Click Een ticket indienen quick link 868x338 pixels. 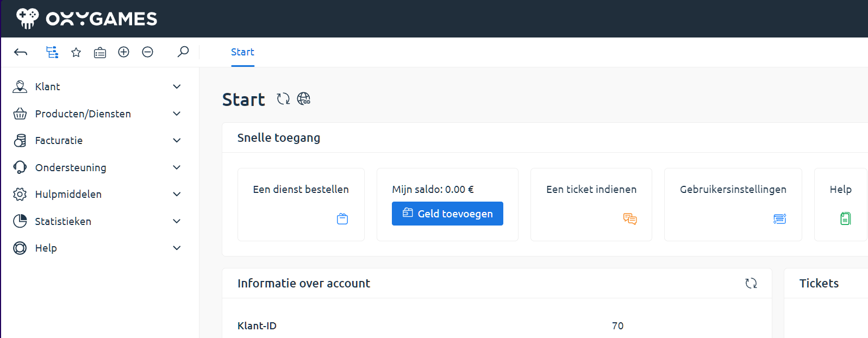(x=591, y=204)
